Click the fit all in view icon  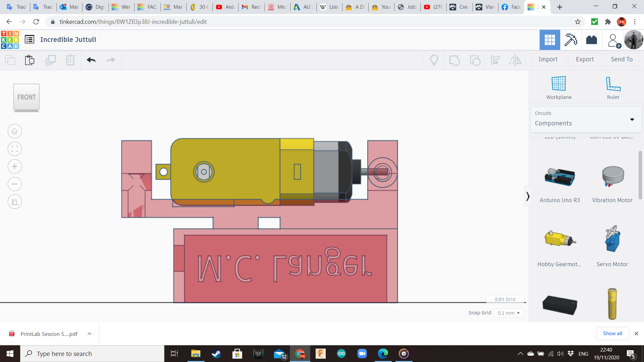point(15,149)
